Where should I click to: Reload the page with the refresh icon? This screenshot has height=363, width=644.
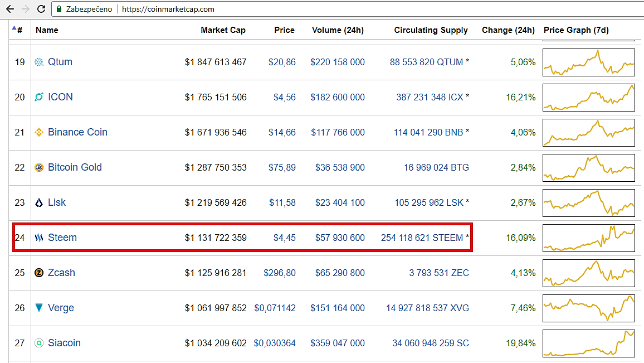(41, 8)
